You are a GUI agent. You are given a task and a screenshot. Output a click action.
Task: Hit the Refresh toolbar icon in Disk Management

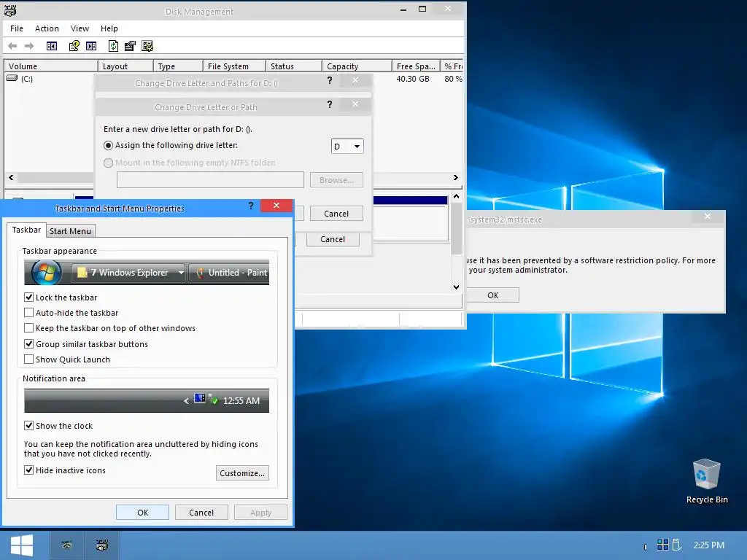[x=113, y=46]
